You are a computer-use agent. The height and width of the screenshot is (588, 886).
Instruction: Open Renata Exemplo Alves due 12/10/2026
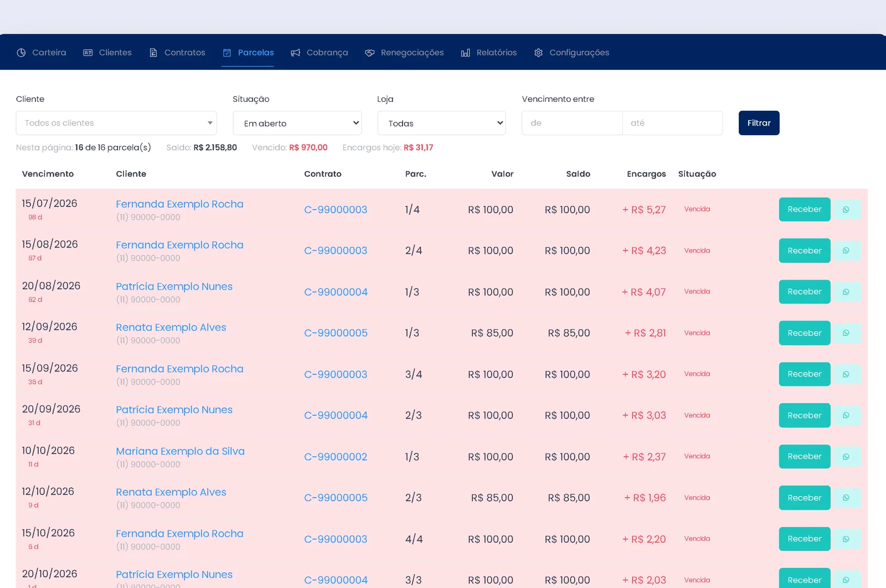coord(171,492)
